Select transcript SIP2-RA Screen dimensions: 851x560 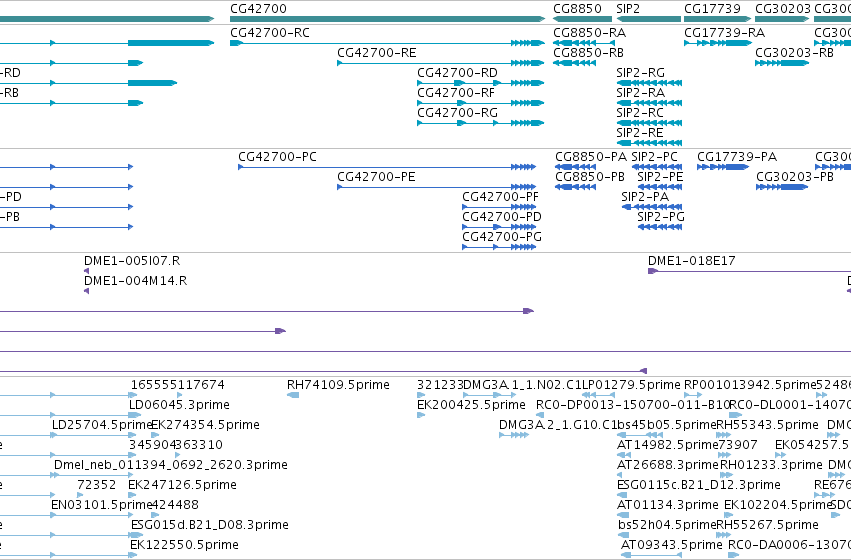(649, 103)
